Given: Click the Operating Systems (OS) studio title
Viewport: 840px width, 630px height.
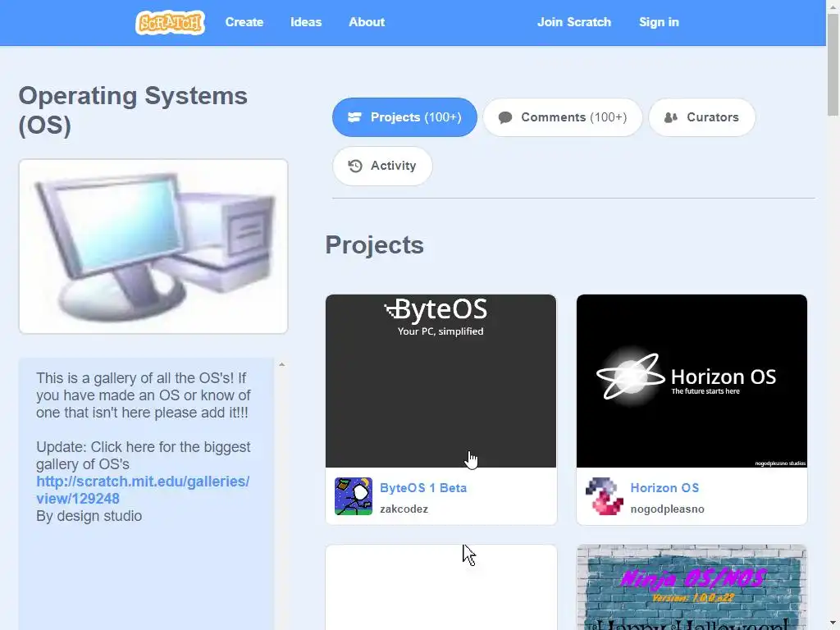Looking at the screenshot, I should tap(133, 111).
